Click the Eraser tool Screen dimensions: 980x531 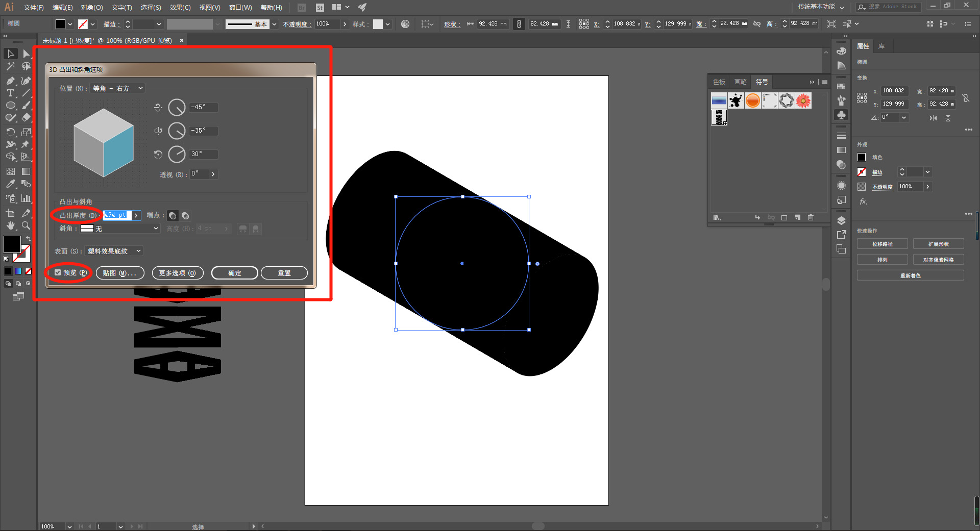pos(26,117)
